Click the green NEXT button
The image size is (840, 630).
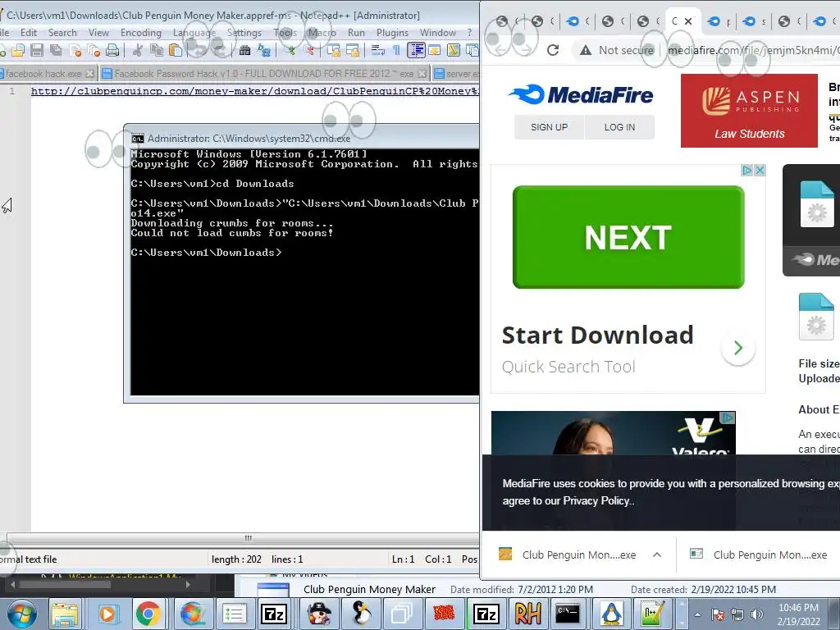(628, 237)
